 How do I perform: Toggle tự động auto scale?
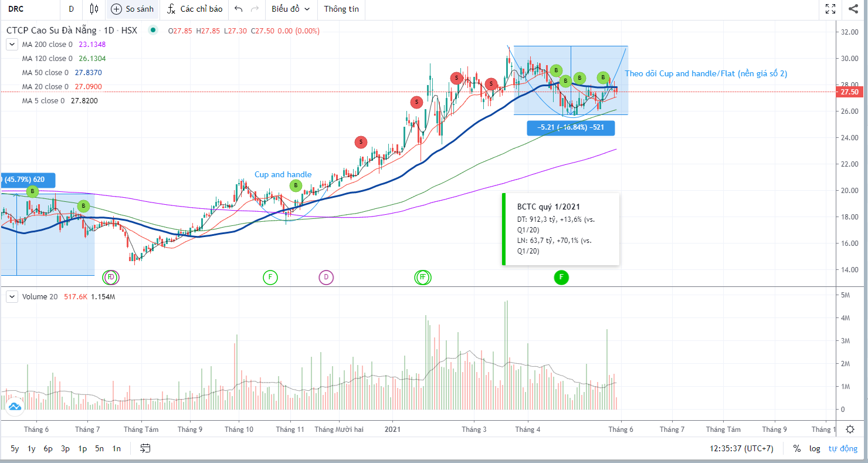click(x=843, y=448)
